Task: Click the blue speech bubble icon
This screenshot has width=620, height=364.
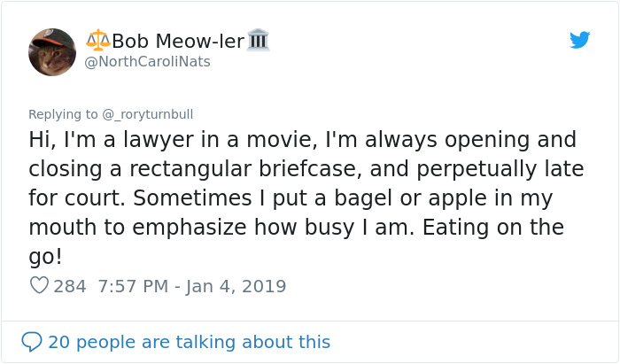Action: click(x=32, y=341)
